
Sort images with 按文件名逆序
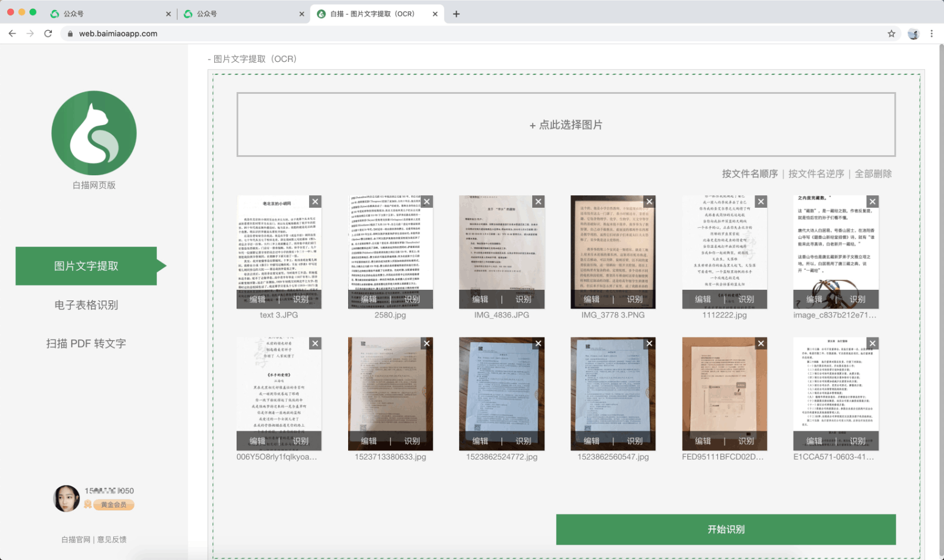pos(817,173)
